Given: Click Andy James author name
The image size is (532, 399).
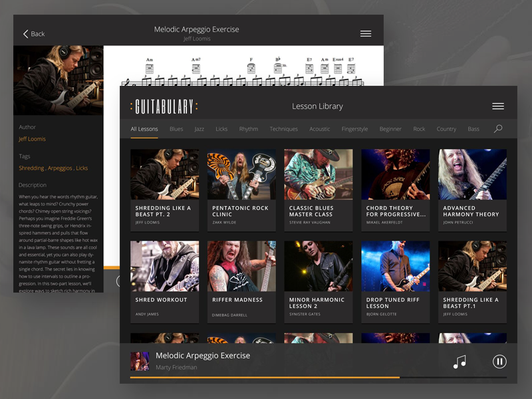Looking at the screenshot, I should click(x=147, y=314).
